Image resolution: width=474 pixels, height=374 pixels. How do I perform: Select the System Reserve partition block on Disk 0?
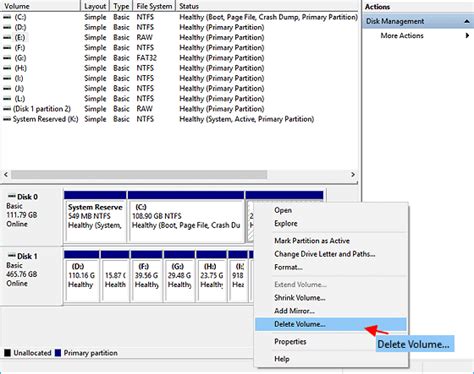tap(95, 217)
